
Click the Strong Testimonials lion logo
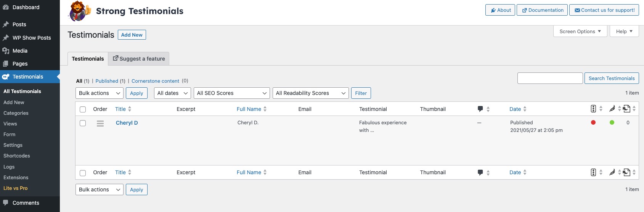click(80, 11)
